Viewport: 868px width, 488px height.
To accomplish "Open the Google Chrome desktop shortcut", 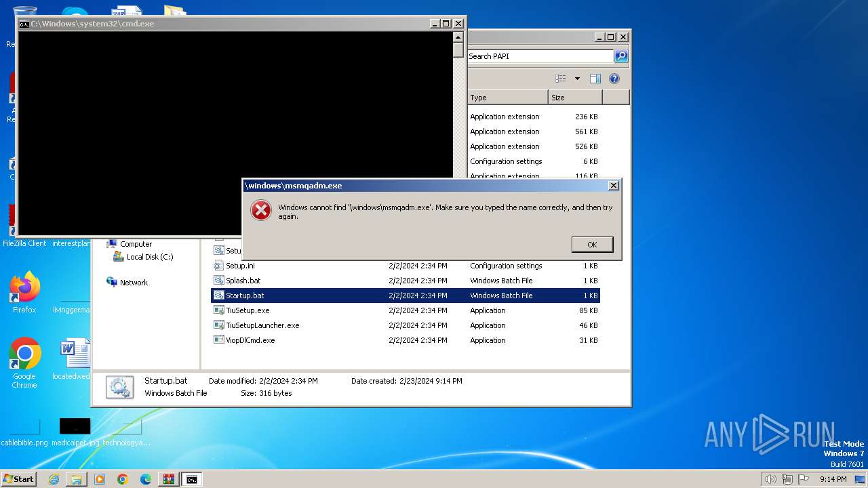I will point(24,363).
